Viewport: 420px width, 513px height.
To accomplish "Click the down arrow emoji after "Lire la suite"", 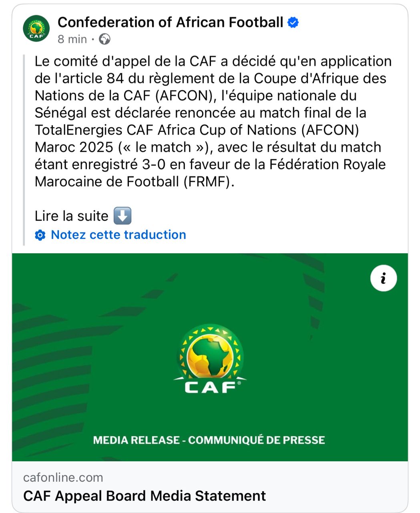I will click(123, 216).
